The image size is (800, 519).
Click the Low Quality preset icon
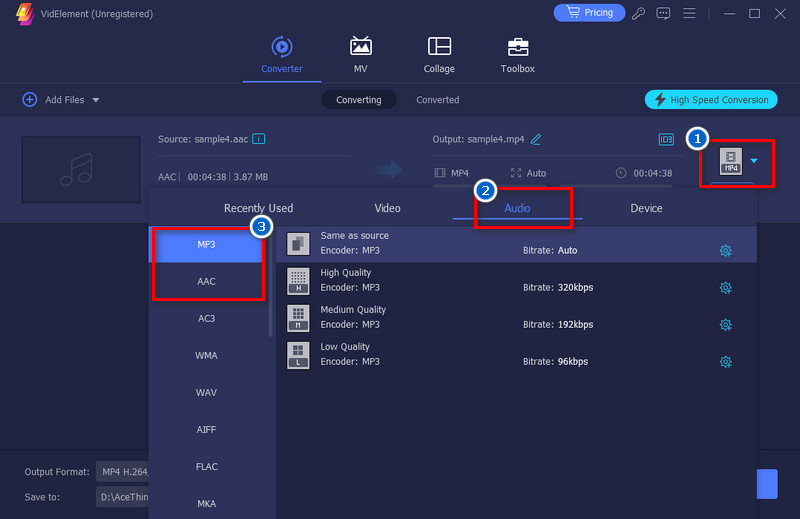298,355
